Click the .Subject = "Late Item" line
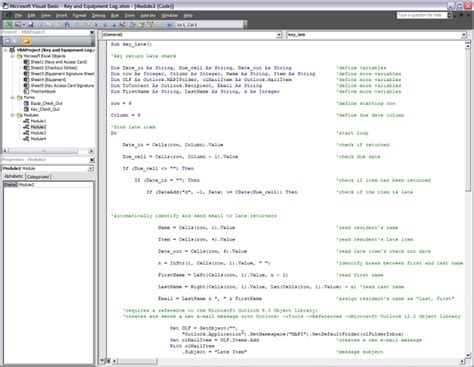Image resolution: width=474 pixels, height=367 pixels. [x=214, y=352]
